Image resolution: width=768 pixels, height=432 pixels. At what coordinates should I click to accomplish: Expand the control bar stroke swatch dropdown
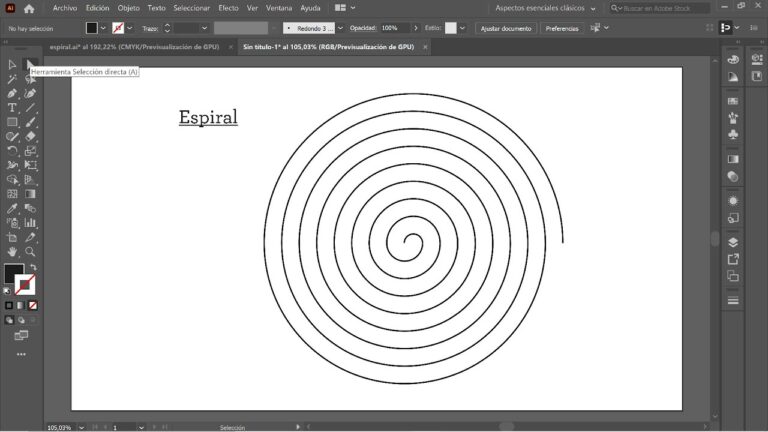tap(129, 28)
